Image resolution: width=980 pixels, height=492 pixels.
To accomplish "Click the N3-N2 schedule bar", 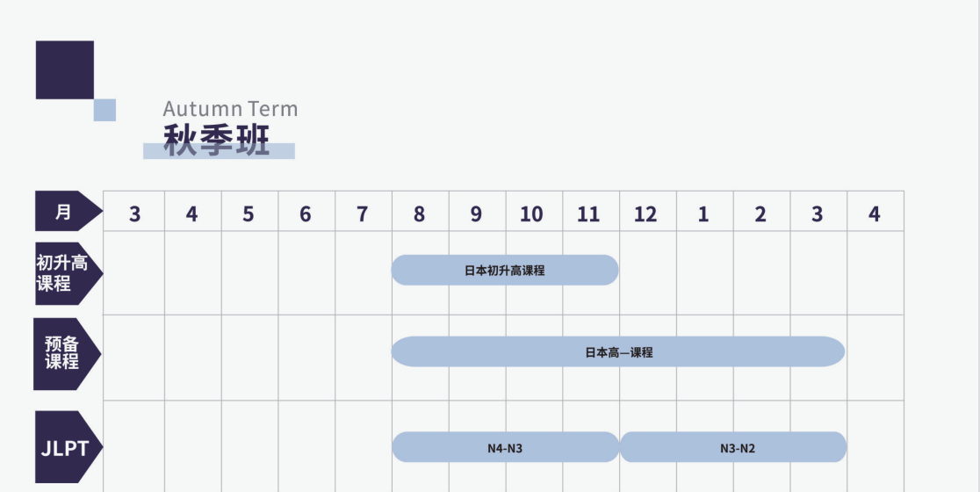I will [x=733, y=447].
